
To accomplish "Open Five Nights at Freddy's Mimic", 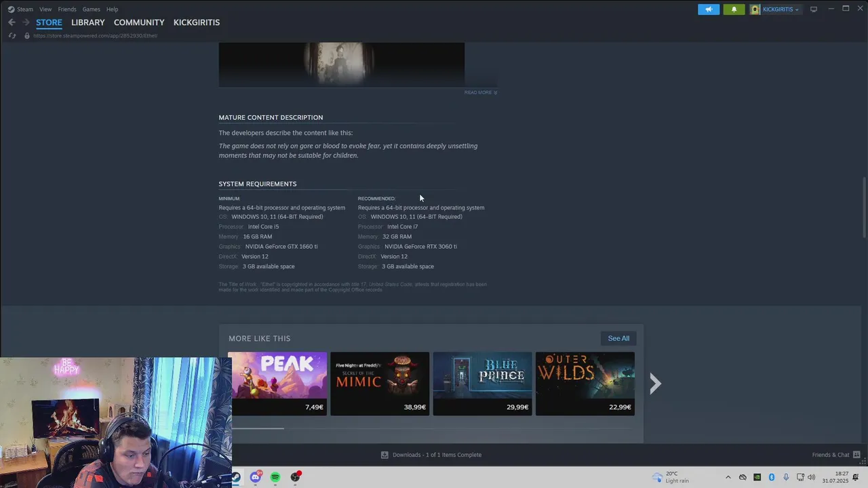I will coord(380,384).
